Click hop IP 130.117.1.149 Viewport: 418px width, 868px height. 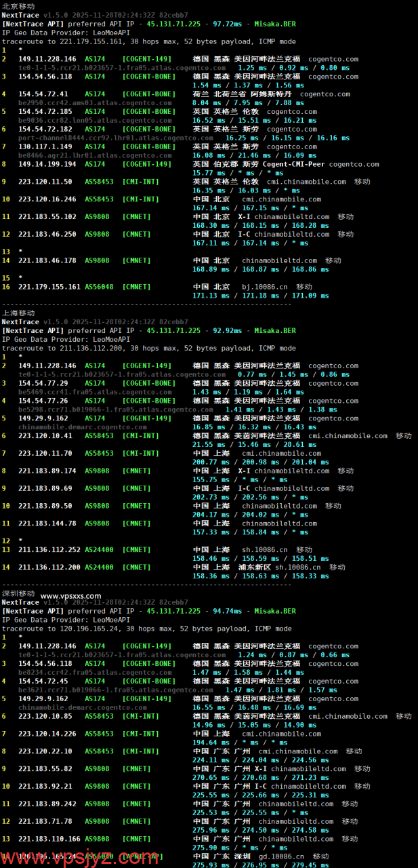pyautogui.click(x=45, y=146)
